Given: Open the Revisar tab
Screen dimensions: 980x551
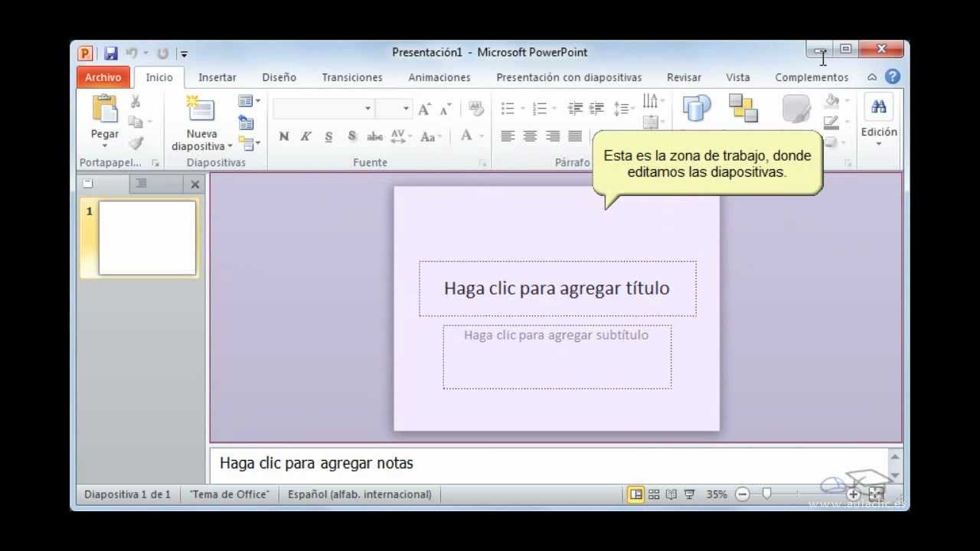Looking at the screenshot, I should [684, 77].
